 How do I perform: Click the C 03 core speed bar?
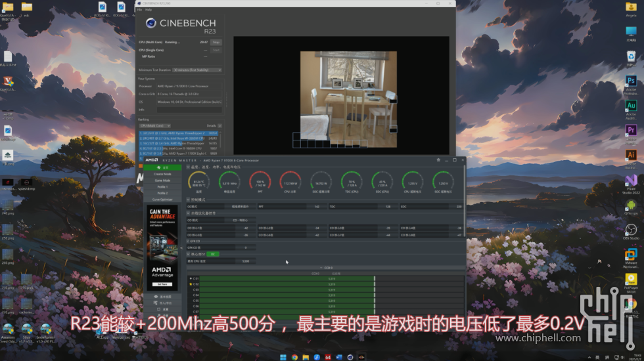[331, 289]
